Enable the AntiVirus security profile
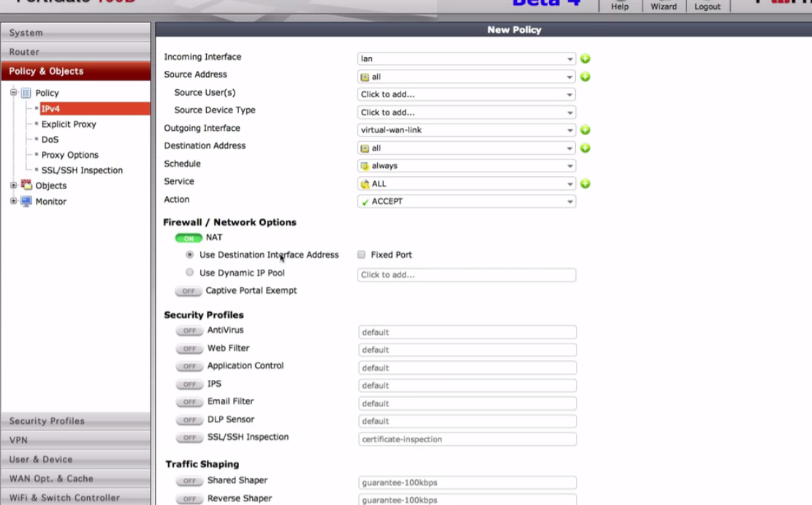 click(189, 330)
